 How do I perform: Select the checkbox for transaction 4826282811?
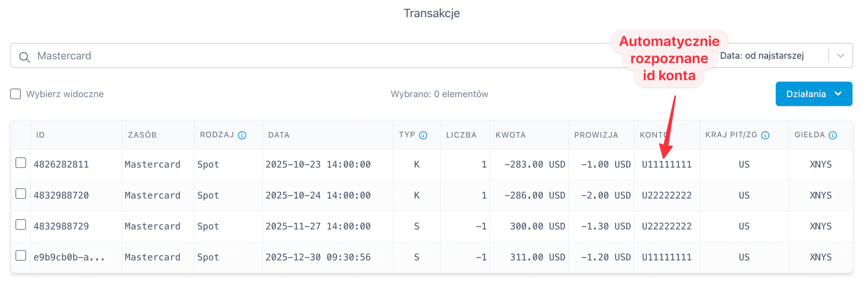pyautogui.click(x=21, y=164)
